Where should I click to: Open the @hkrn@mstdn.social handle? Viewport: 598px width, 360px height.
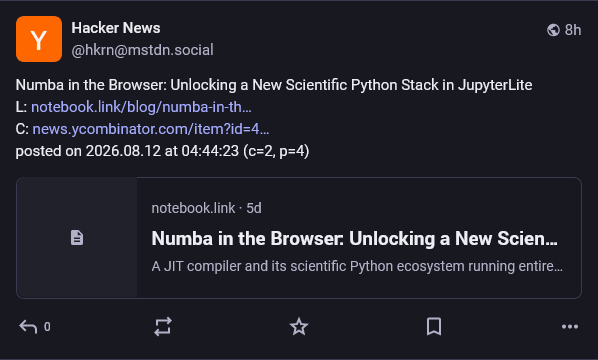[x=142, y=50]
